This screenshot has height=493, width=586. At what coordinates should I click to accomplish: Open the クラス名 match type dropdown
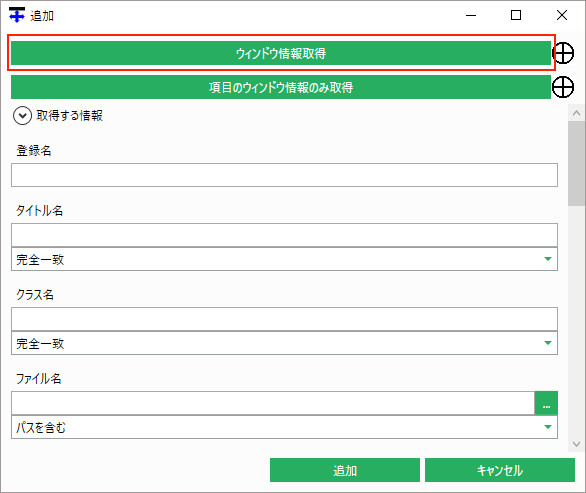[x=284, y=343]
